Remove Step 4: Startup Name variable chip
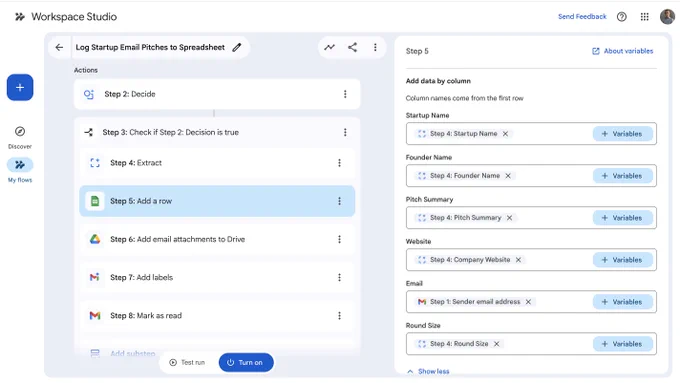Viewport: 680px width, 383px height. click(x=505, y=134)
